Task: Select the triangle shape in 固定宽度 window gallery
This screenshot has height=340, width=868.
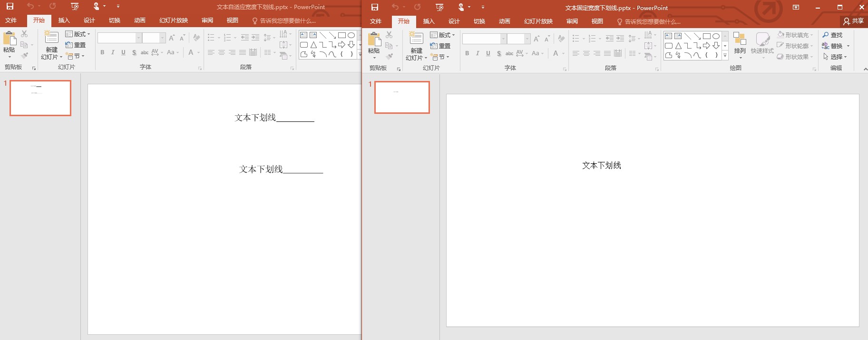Action: point(678,46)
